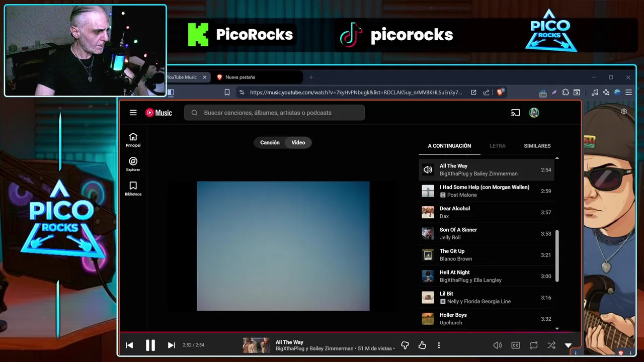The width and height of the screenshot is (644, 362).
Task: Click the song progress bar above player
Action: [x=350, y=332]
